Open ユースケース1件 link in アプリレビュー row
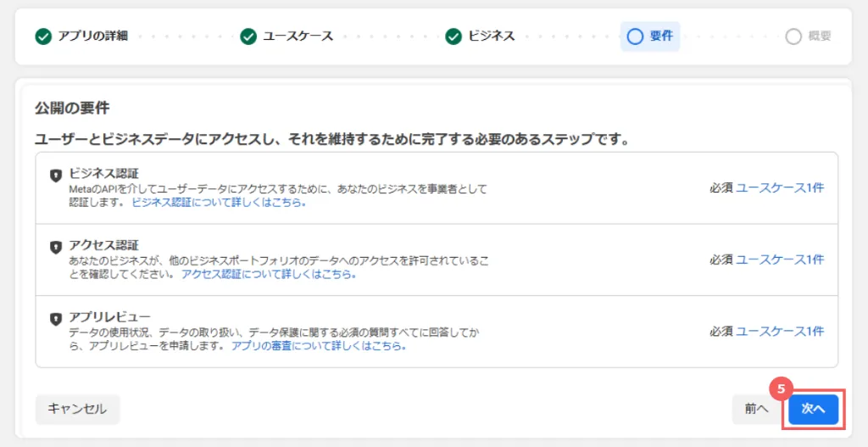Screen dimensions: 868x447 point(779,331)
